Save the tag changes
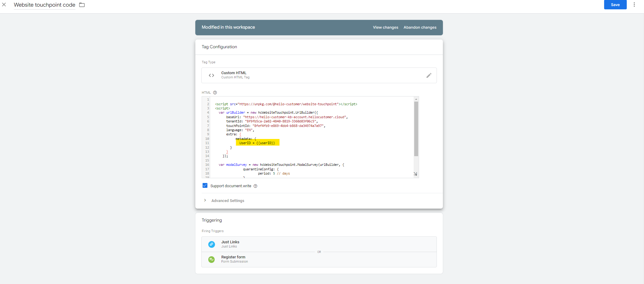This screenshot has height=284, width=644. point(615,5)
